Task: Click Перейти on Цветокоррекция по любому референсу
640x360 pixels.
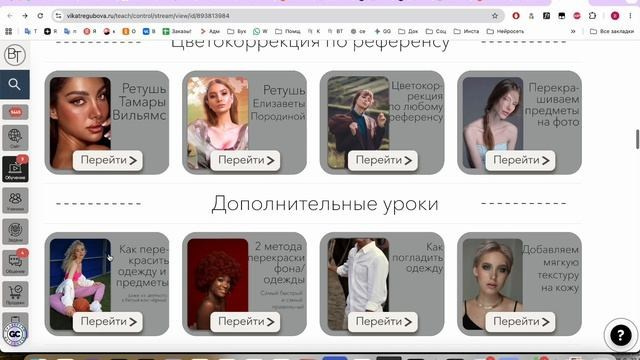Action: [x=383, y=160]
